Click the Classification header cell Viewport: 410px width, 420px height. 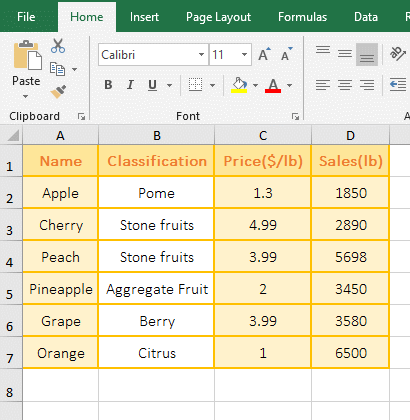click(x=156, y=161)
